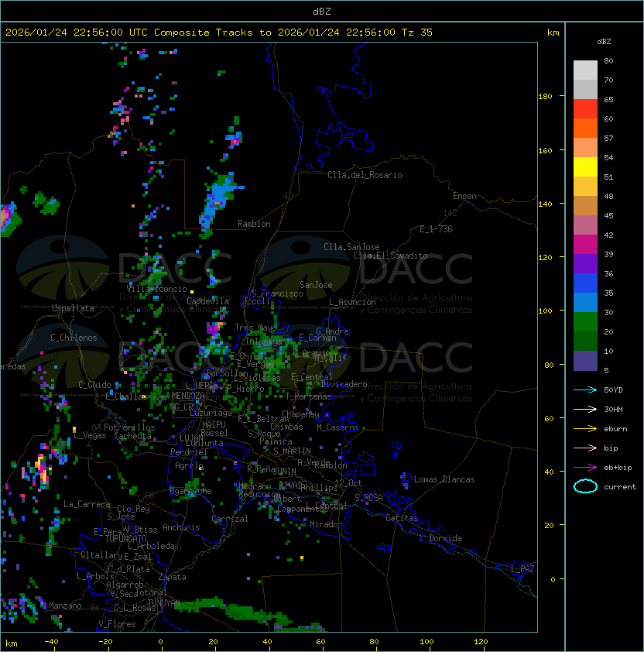The width and height of the screenshot is (644, 652).
Task: Click the 'Potrerillos' place label
Action: click(129, 427)
